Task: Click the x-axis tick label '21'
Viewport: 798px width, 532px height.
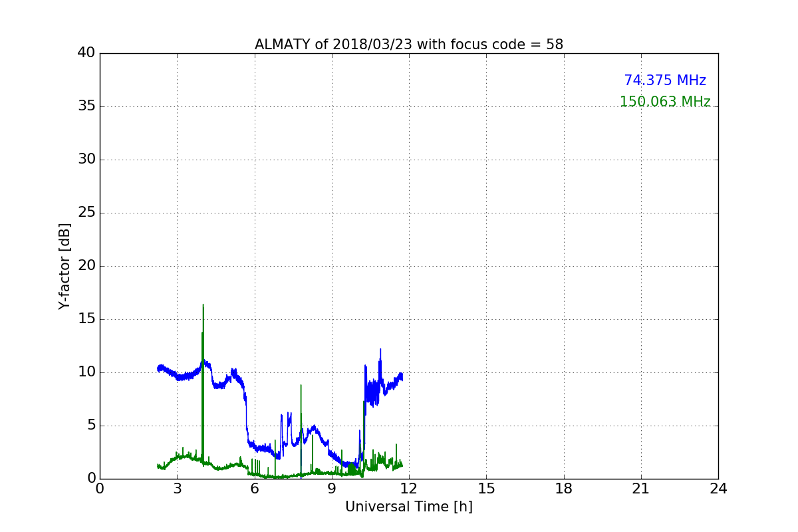Action: coord(641,488)
